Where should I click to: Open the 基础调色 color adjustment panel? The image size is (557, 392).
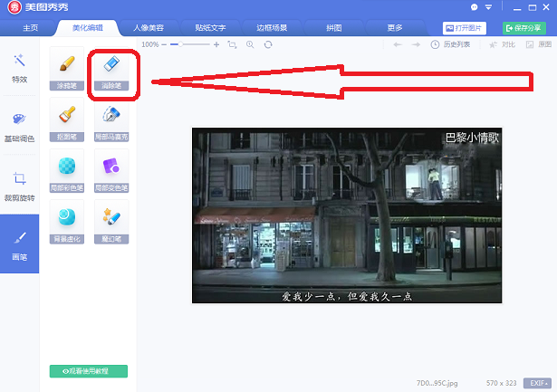coord(20,127)
